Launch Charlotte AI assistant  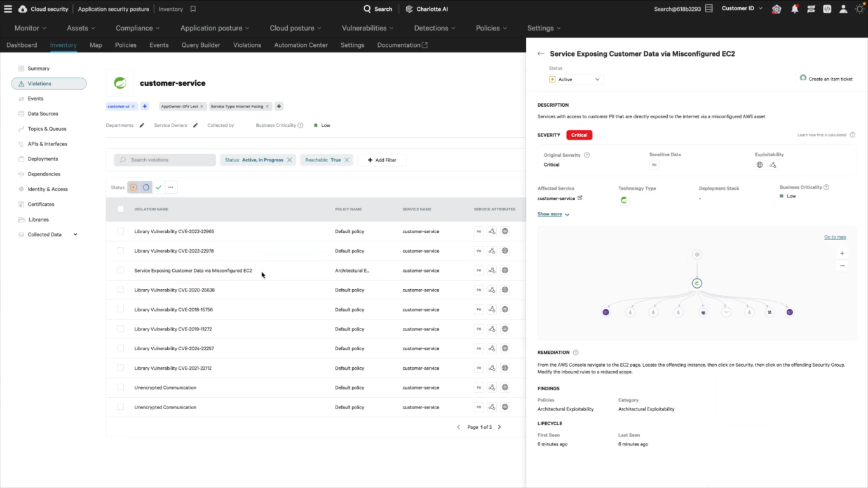(x=427, y=9)
